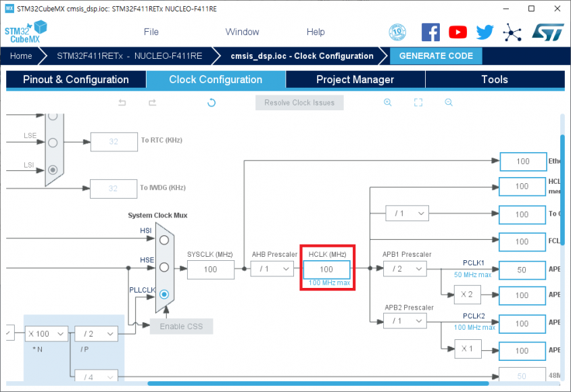Click the X 1 APB2 timer multiplier box
The height and width of the screenshot is (392, 571).
[x=468, y=349]
